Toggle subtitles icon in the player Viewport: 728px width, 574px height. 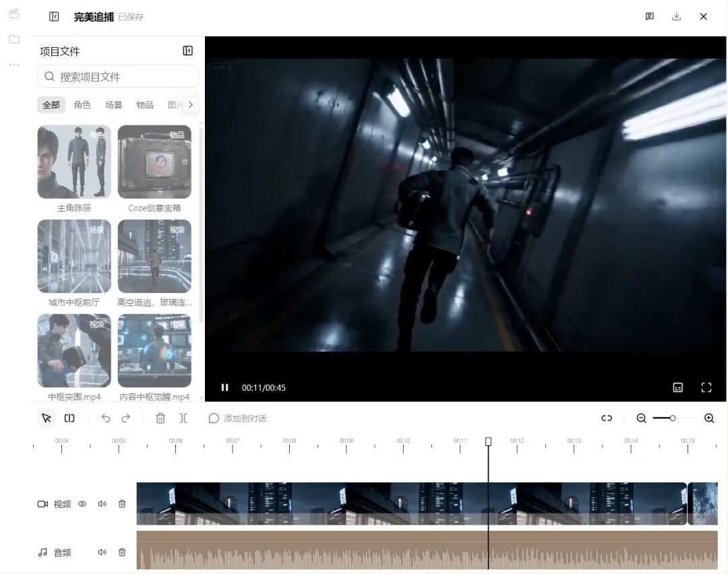point(678,387)
